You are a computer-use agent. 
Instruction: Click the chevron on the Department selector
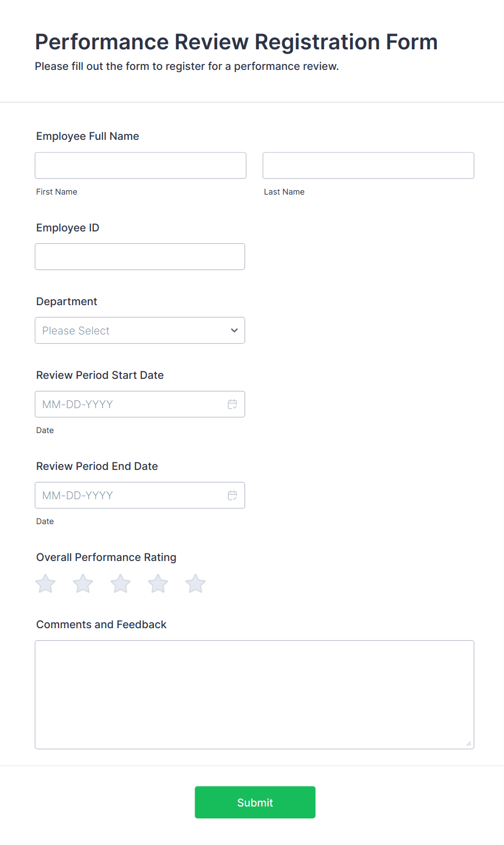[x=234, y=330]
